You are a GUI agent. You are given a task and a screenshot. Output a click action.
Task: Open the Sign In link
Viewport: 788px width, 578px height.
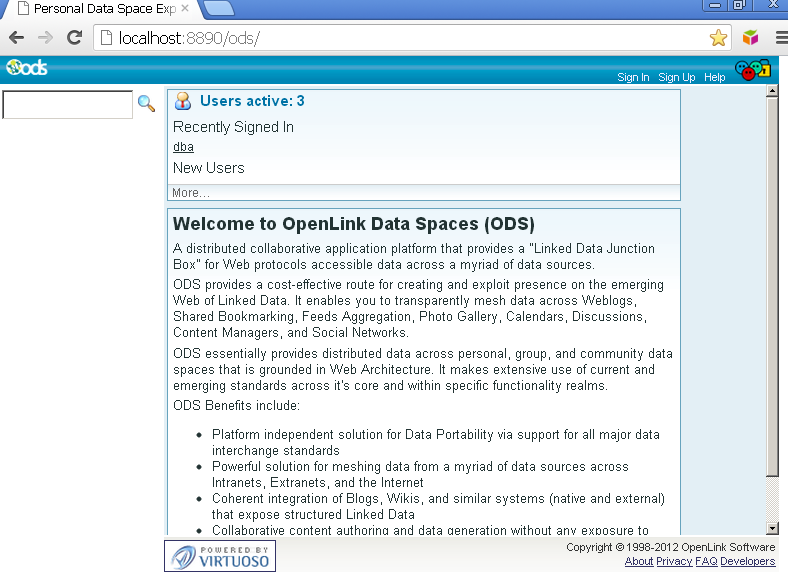(633, 77)
